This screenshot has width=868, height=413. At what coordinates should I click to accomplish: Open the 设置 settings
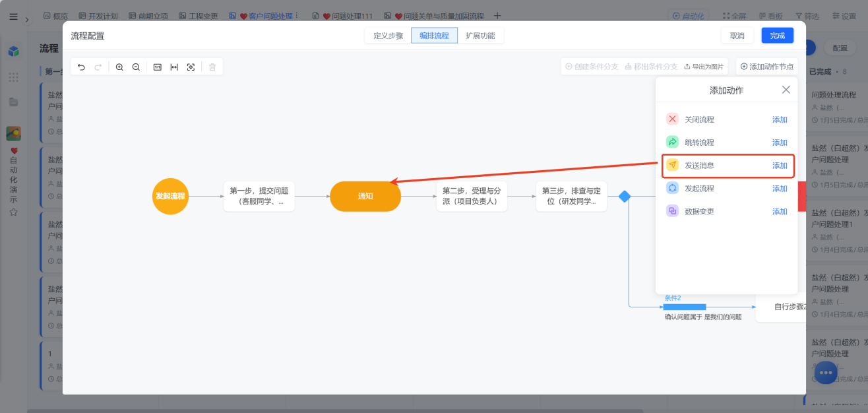click(844, 16)
